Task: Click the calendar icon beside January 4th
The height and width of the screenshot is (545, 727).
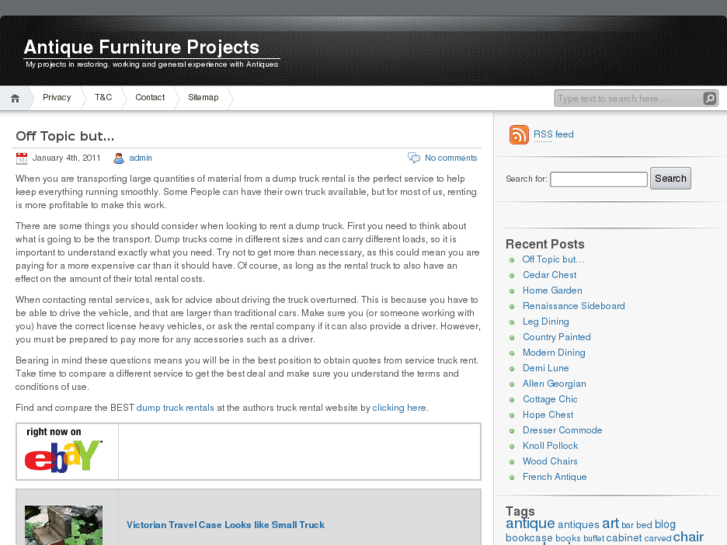Action: [x=22, y=158]
